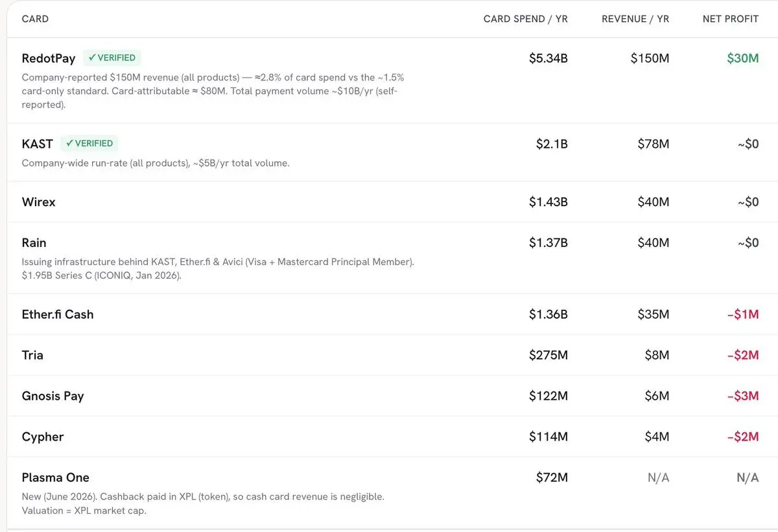
Task: Select Rain's ~$0 net profit
Action: [x=748, y=243]
